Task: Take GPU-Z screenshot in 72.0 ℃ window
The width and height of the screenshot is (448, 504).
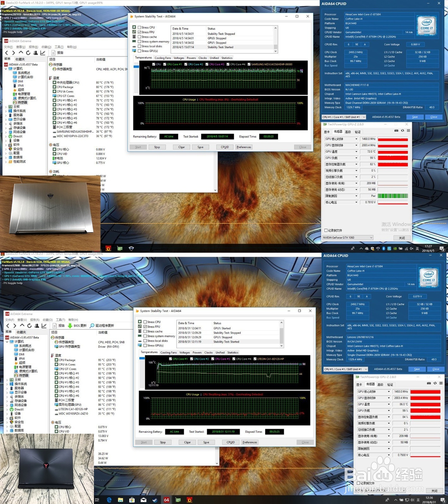Action: point(396,130)
